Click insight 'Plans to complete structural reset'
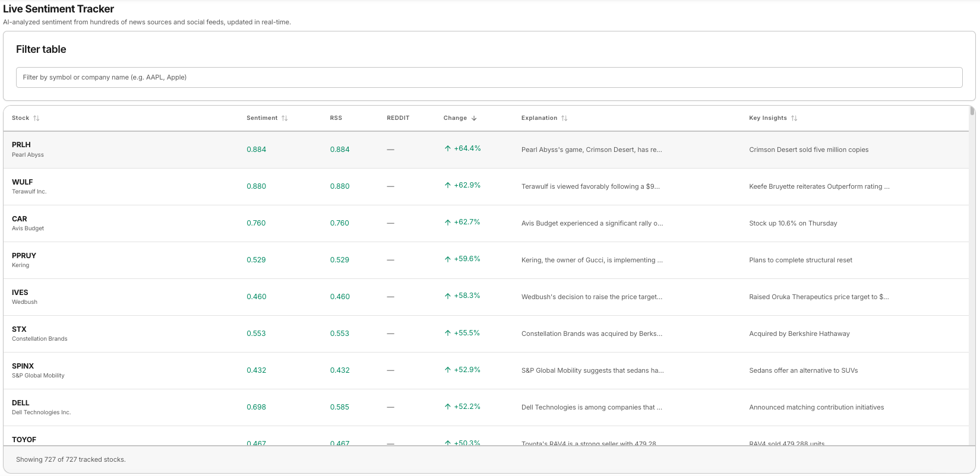 801,260
